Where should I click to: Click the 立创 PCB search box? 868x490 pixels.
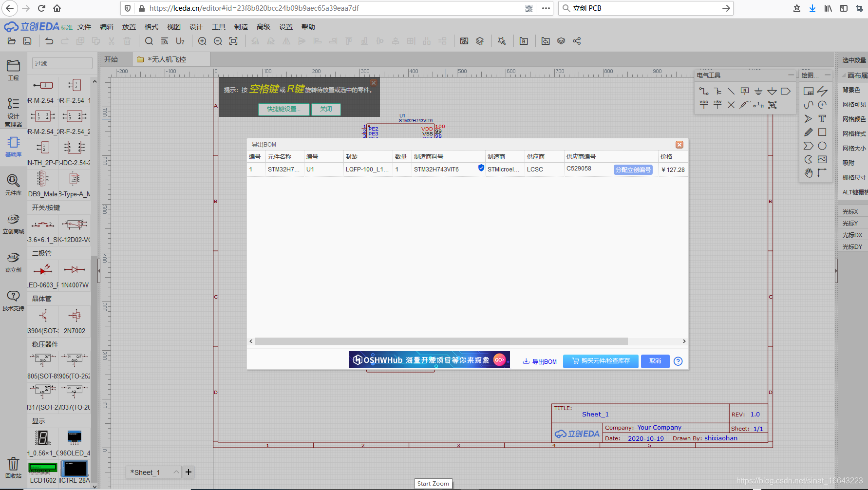(x=645, y=8)
